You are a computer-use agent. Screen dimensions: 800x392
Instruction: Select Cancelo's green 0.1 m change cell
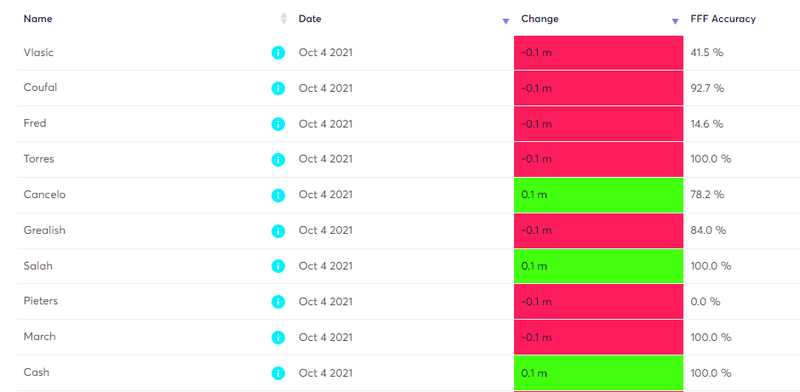[x=598, y=195]
